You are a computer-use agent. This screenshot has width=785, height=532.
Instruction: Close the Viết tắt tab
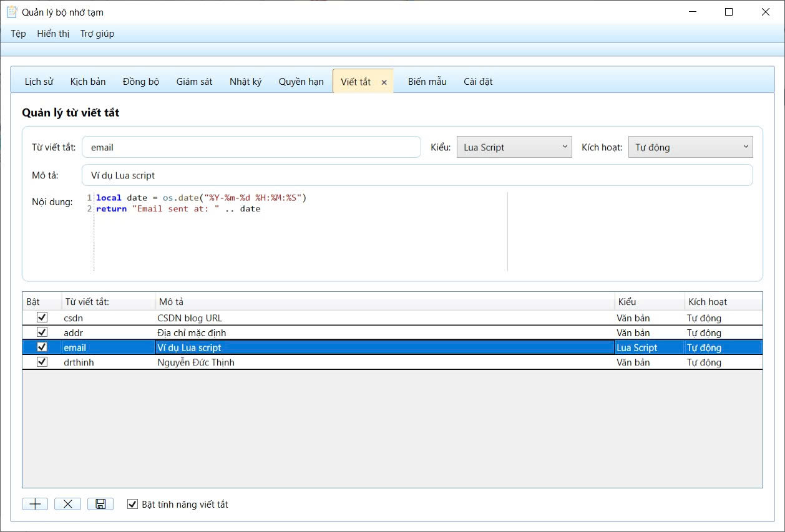point(384,82)
